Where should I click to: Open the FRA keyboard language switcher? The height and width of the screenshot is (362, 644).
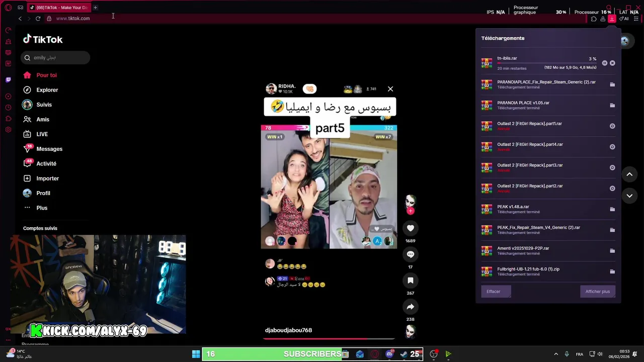580,354
